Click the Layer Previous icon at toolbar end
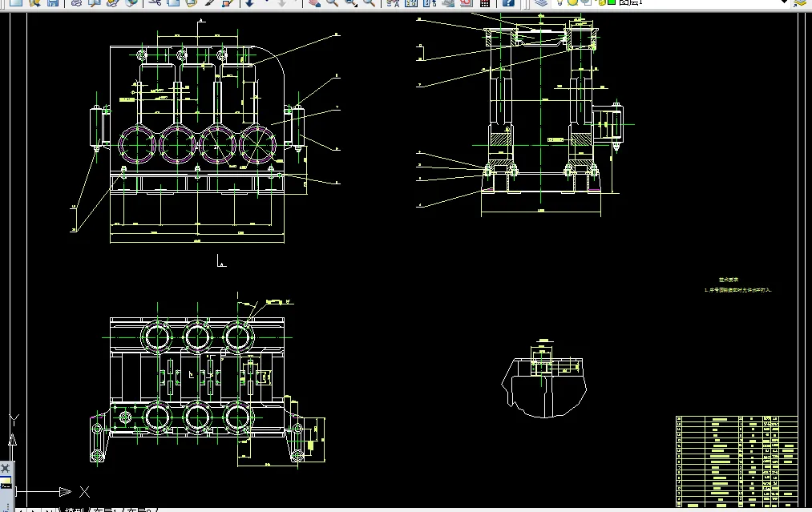This screenshot has height=512, width=812. coord(800,2)
